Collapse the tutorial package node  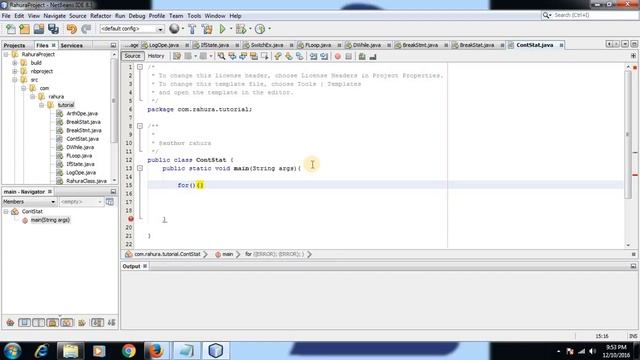[42, 105]
